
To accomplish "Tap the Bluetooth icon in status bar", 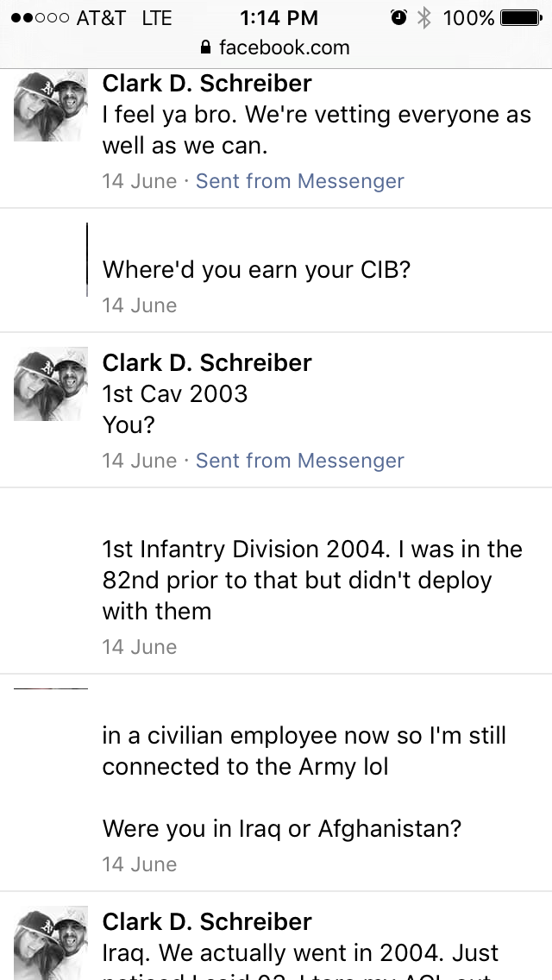I will (x=423, y=17).
